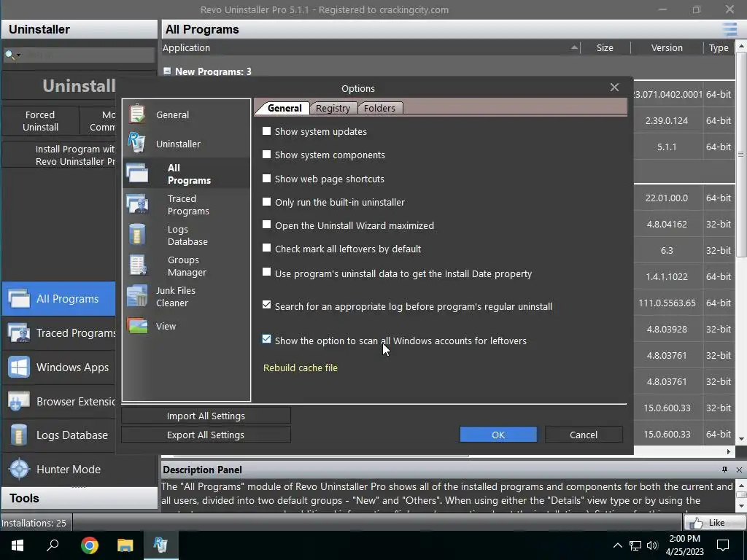
Task: Enable Show system updates checkbox
Action: (x=267, y=131)
